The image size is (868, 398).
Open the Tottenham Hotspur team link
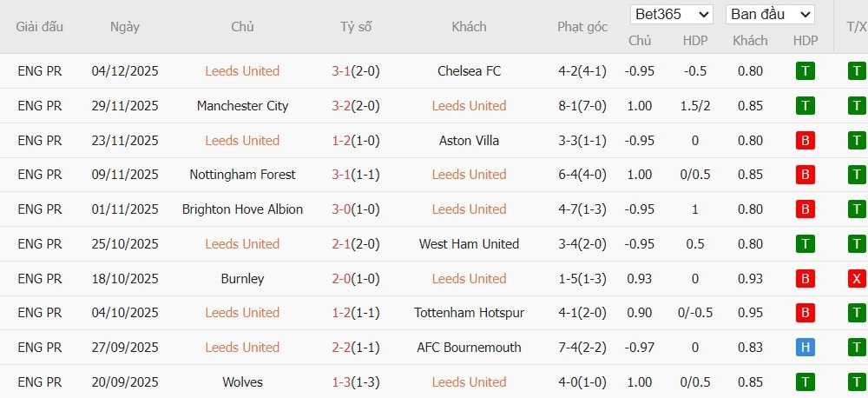(469, 313)
